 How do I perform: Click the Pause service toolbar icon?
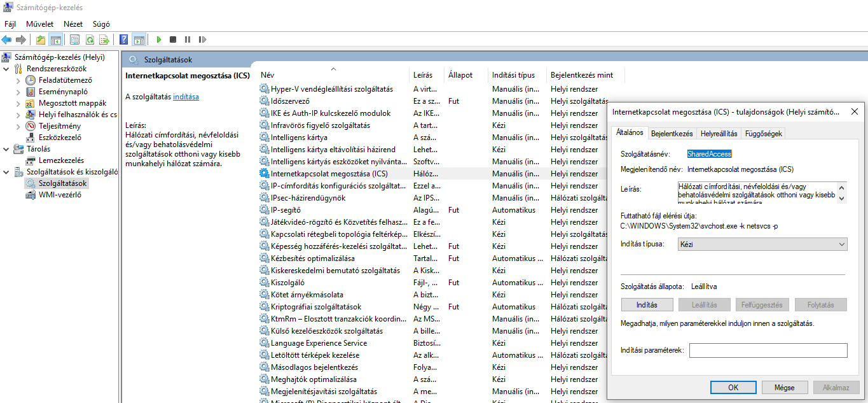coord(188,39)
